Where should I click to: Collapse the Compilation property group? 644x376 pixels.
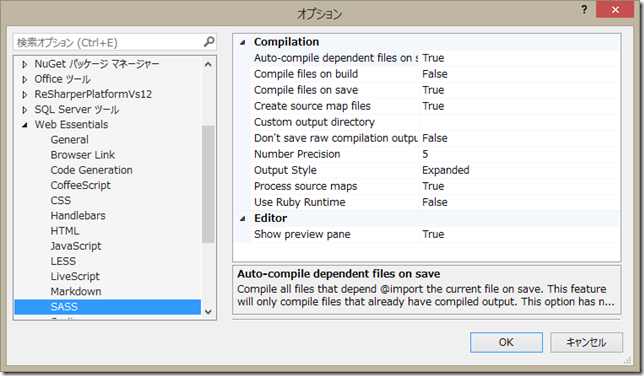coord(243,42)
